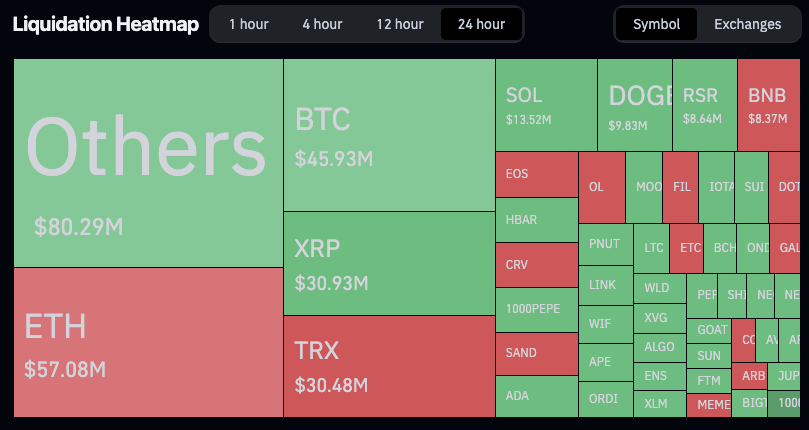Screen dimensions: 809x430
Task: Select the 24 hour timeframe tab
Action: coord(481,24)
